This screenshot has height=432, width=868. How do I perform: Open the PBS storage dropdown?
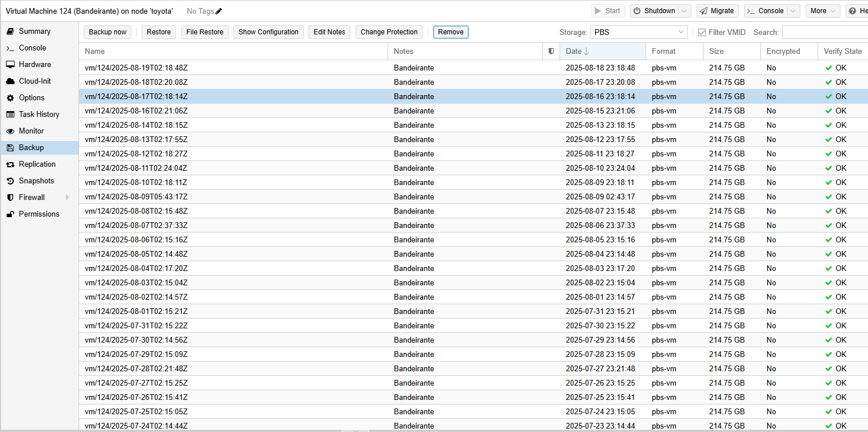pyautogui.click(x=639, y=32)
